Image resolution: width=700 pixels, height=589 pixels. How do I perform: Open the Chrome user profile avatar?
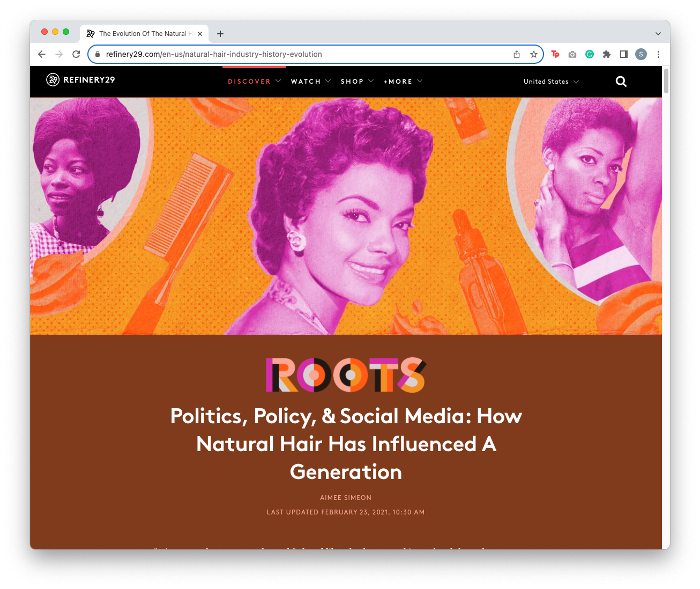(x=641, y=54)
